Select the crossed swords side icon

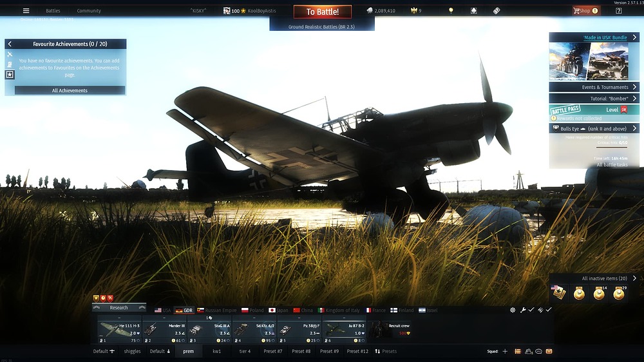(x=10, y=54)
